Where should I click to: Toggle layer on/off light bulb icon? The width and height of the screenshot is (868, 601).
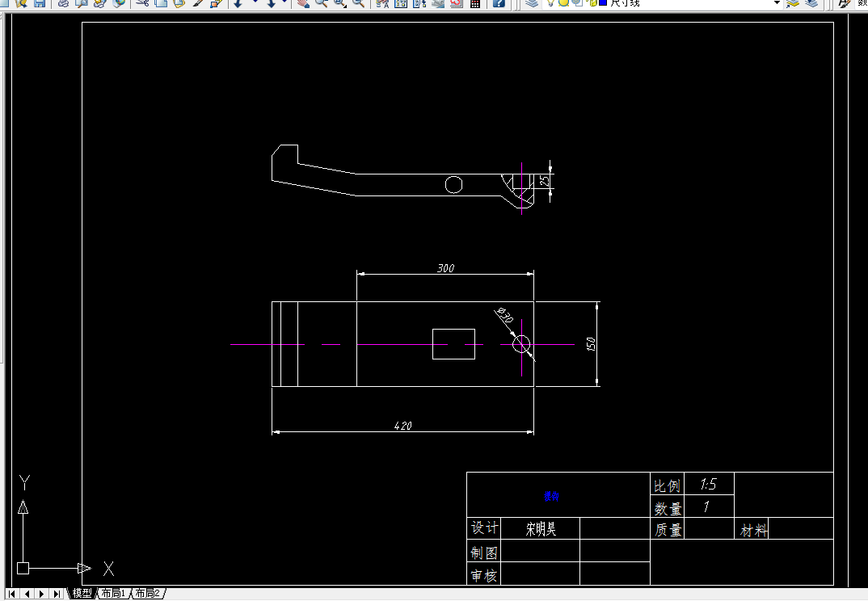click(551, 2)
